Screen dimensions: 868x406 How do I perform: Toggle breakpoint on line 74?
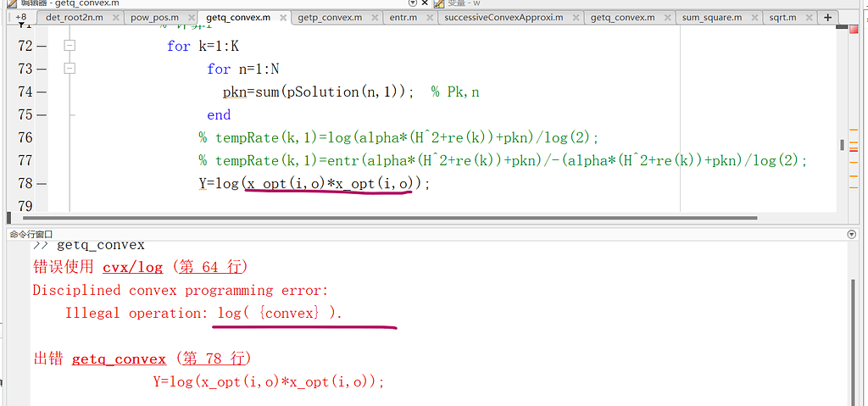(42, 92)
